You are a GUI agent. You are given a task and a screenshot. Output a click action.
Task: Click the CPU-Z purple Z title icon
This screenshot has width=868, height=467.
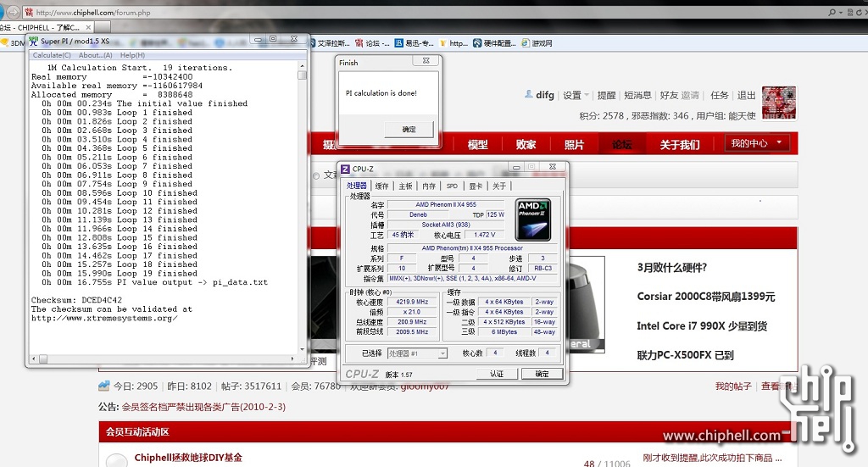coord(346,169)
